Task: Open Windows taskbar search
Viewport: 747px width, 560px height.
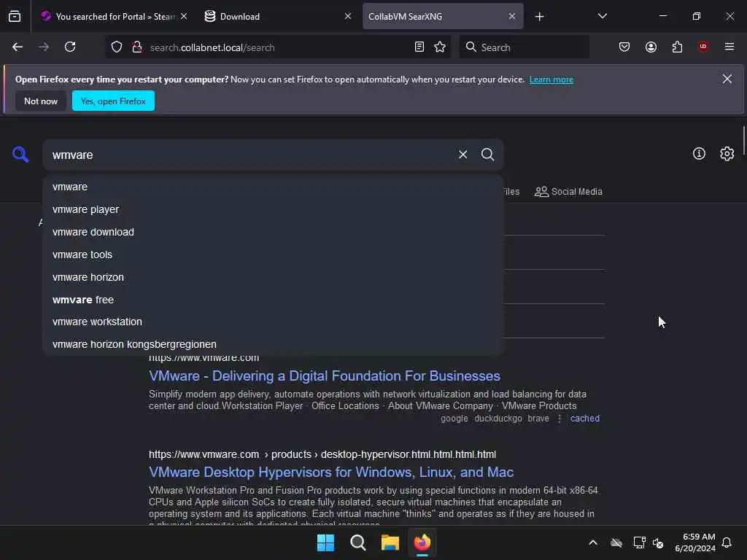Action: [x=357, y=542]
